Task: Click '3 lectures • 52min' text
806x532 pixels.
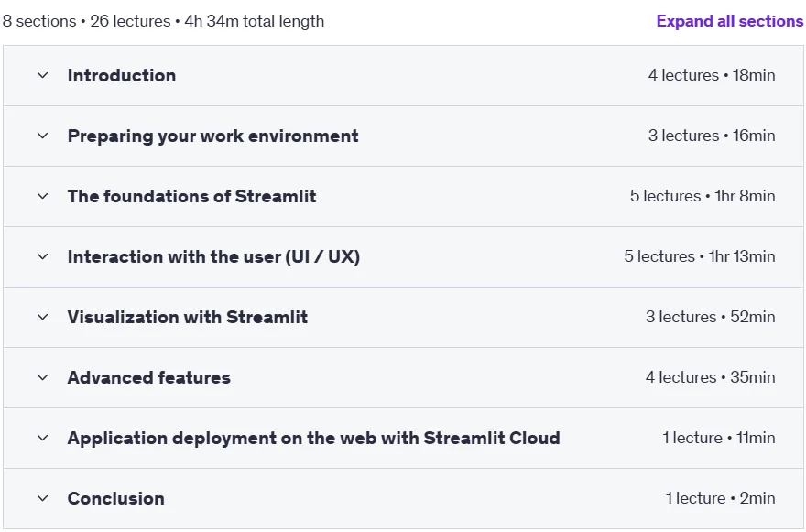Action: point(711,317)
